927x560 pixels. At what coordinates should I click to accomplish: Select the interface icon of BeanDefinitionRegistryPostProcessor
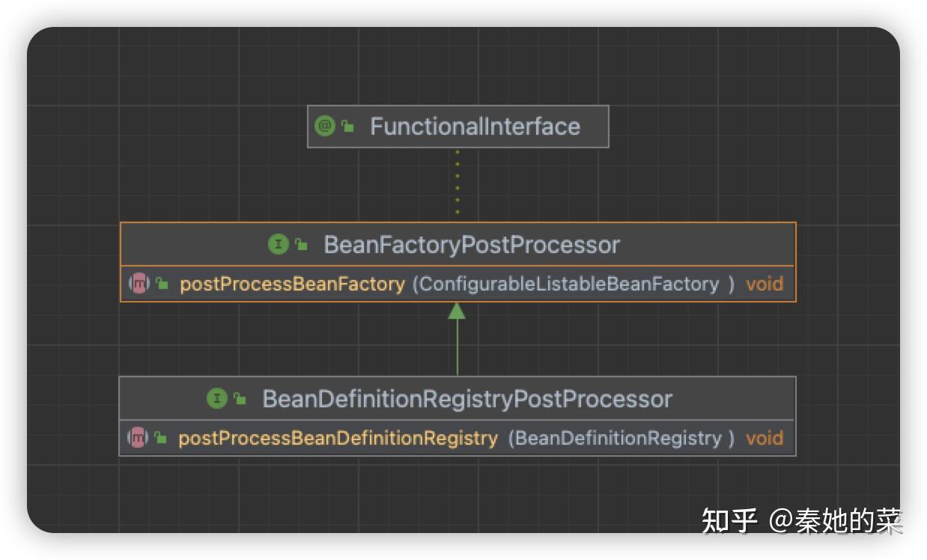217,398
